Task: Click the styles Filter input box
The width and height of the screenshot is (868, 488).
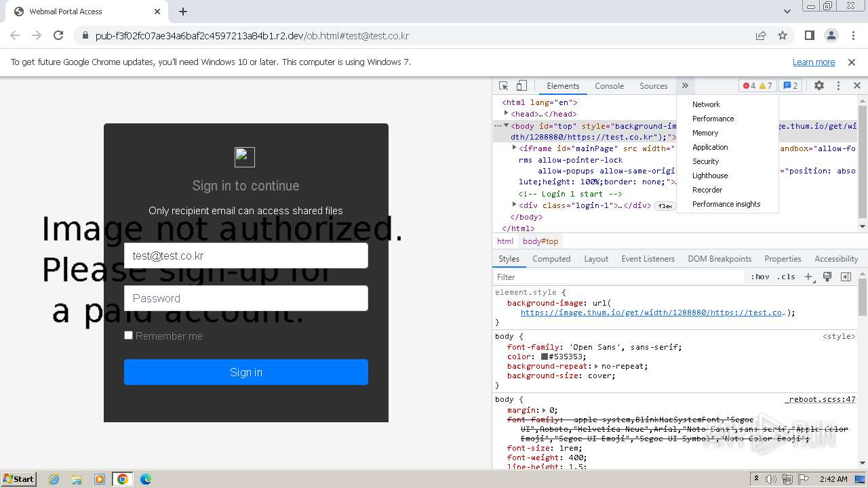Action: (x=618, y=277)
